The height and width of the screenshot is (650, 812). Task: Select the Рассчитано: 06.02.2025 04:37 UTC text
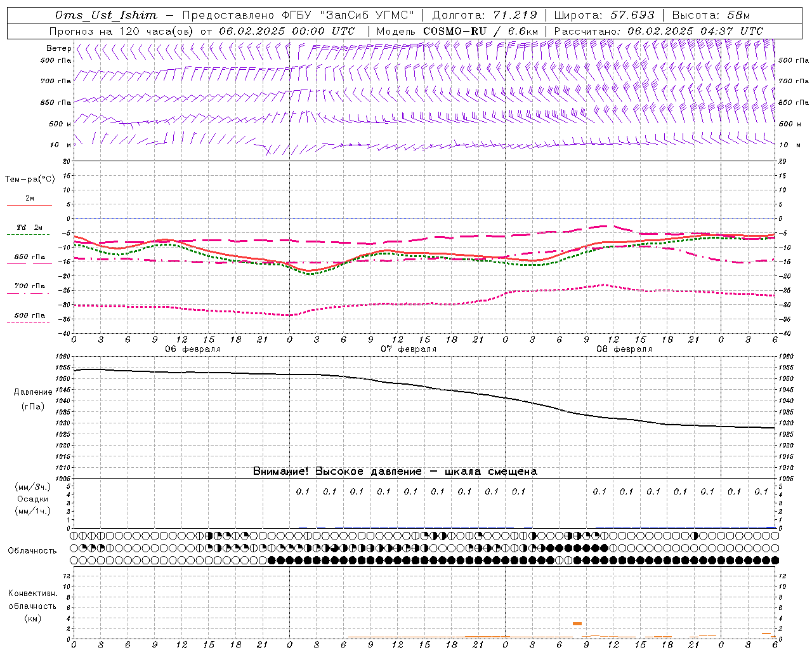658,31
